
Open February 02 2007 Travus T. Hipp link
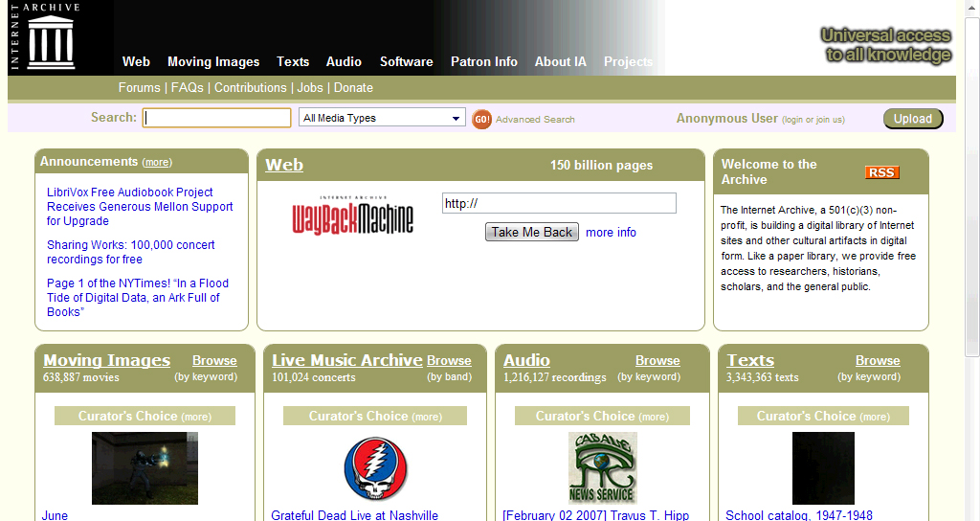(595, 514)
